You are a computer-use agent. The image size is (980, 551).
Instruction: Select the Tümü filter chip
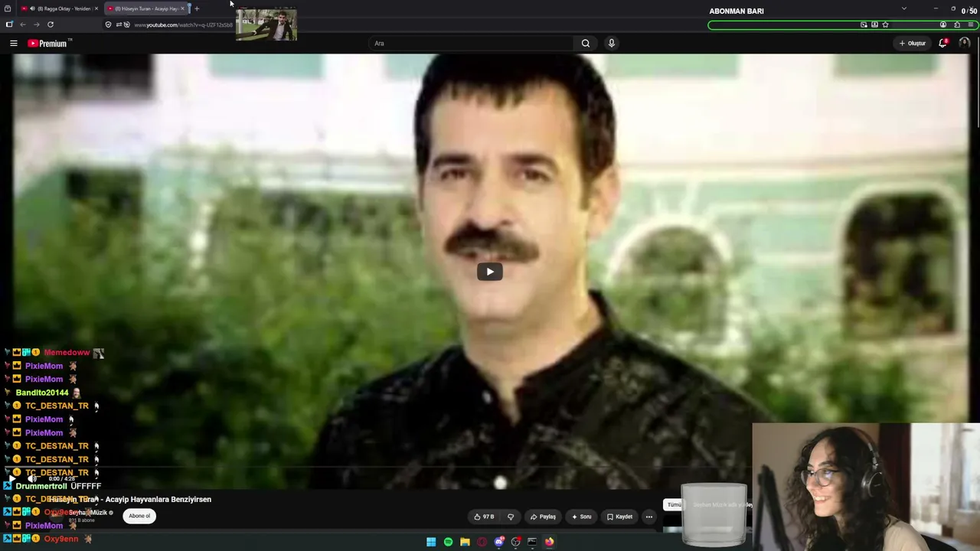[x=673, y=505]
